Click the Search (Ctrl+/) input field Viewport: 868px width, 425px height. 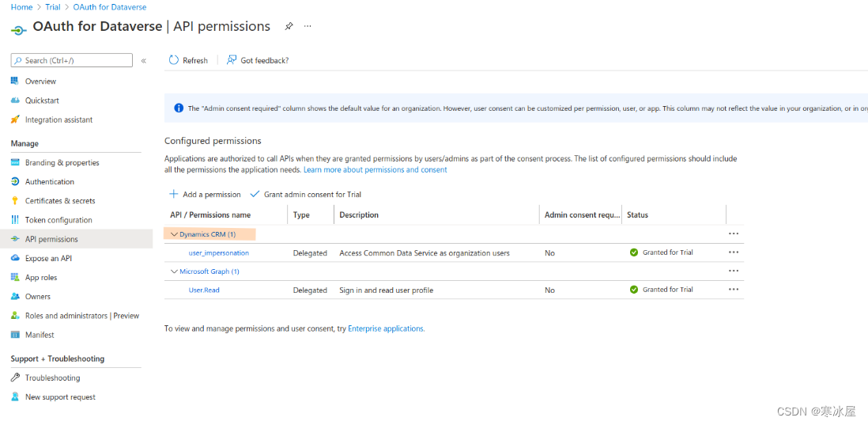point(72,60)
